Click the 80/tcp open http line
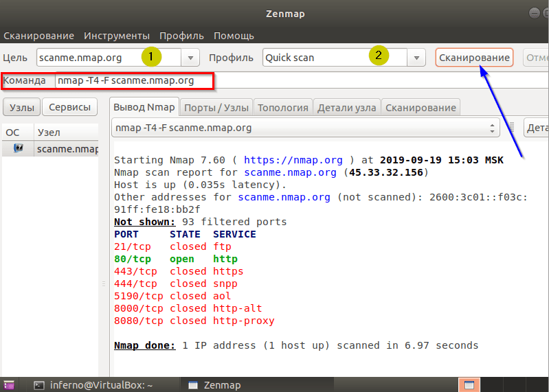The width and height of the screenshot is (549, 392). 176,259
